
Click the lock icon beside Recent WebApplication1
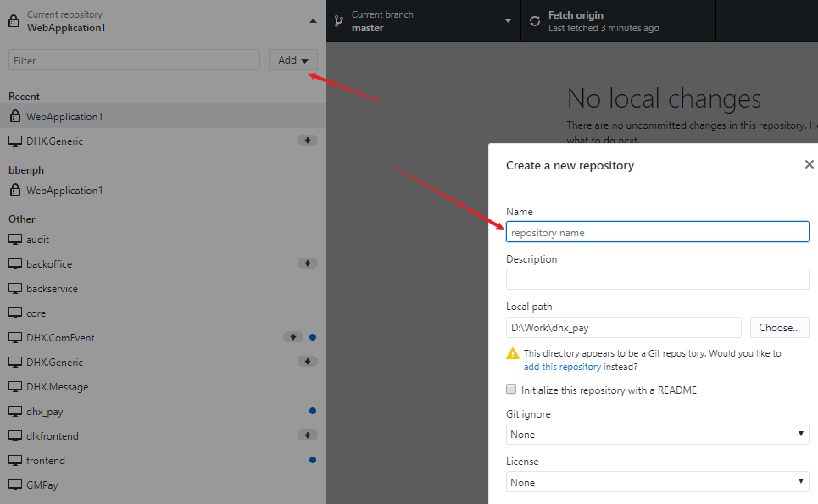(x=15, y=116)
